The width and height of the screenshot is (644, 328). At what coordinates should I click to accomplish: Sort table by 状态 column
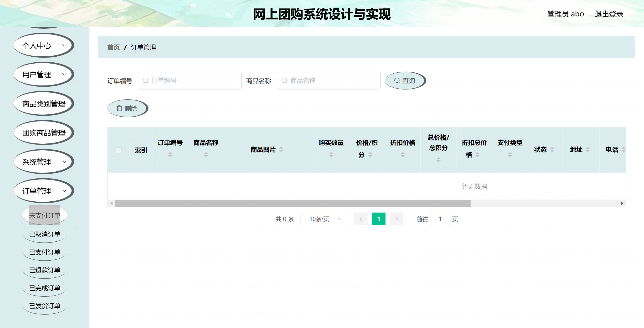pos(552,150)
